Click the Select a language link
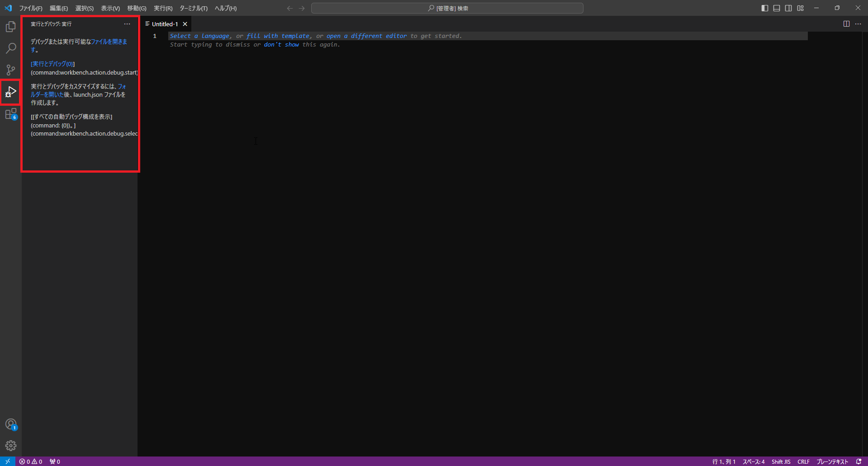Image resolution: width=868 pixels, height=466 pixels. (199, 36)
